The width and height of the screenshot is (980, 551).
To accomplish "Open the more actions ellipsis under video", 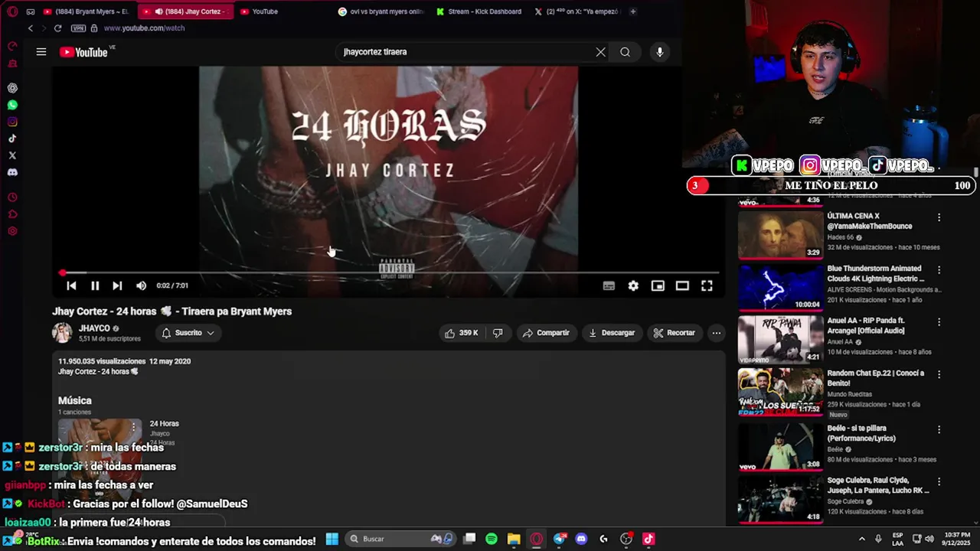I will pyautogui.click(x=716, y=333).
